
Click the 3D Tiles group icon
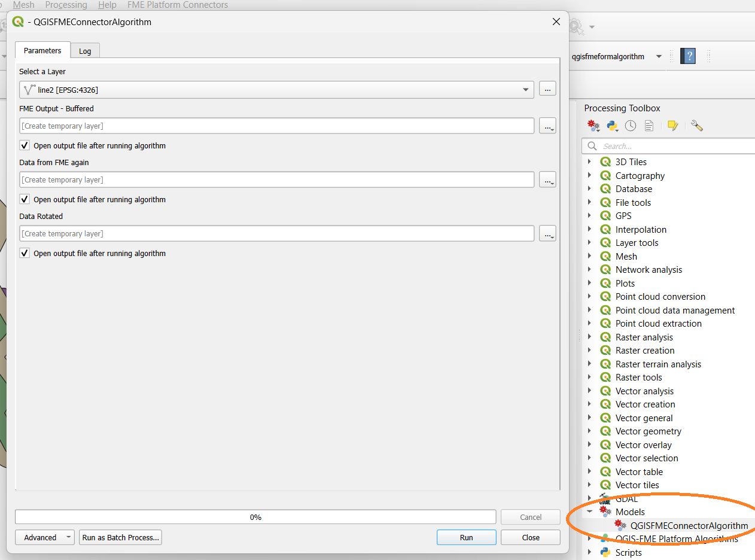[605, 162]
